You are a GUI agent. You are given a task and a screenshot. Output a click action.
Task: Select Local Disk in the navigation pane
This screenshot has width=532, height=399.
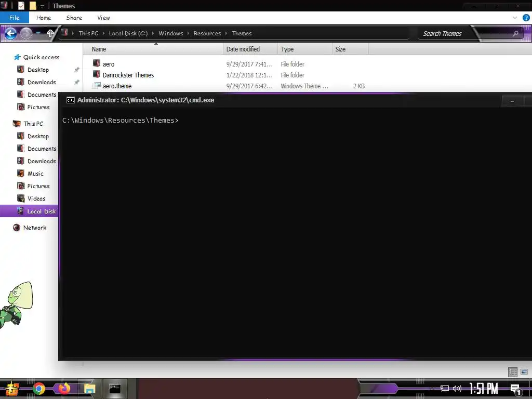click(29, 211)
